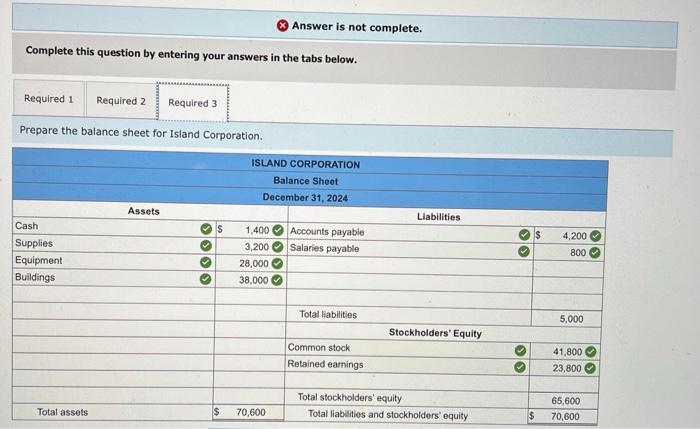Open the Required 1 tab
Screen dimensions: 700x429
[49, 99]
